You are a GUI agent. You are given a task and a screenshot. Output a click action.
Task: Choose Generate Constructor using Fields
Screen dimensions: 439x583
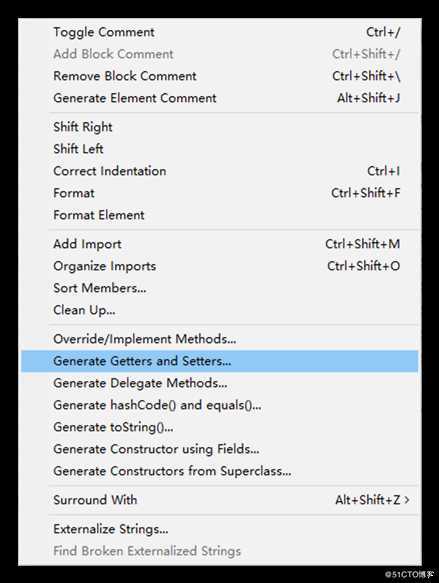click(x=219, y=449)
